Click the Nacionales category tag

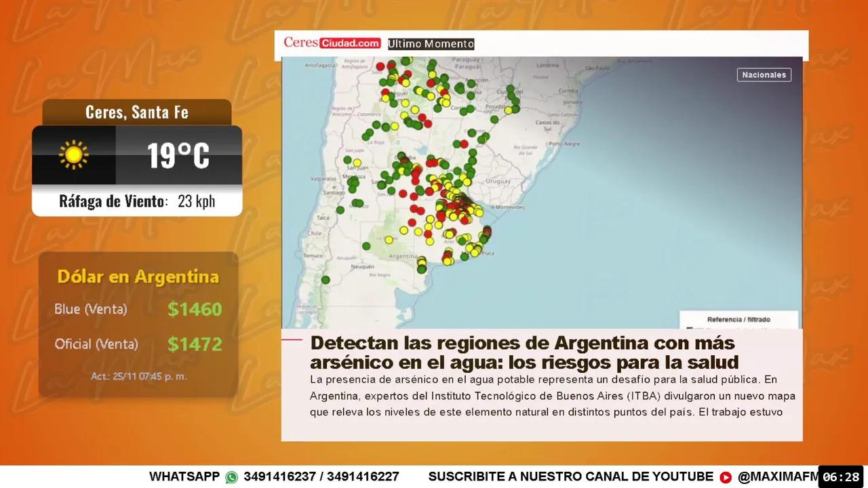point(764,75)
